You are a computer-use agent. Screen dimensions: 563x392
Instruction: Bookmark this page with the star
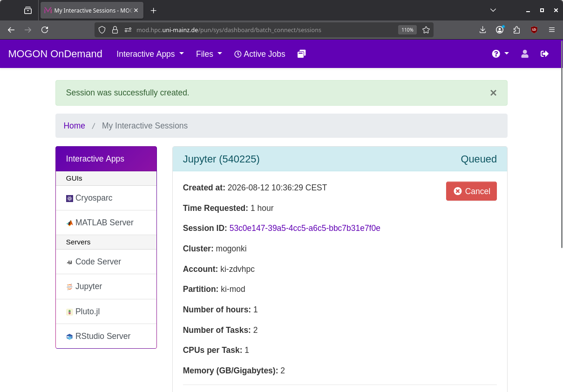(426, 30)
